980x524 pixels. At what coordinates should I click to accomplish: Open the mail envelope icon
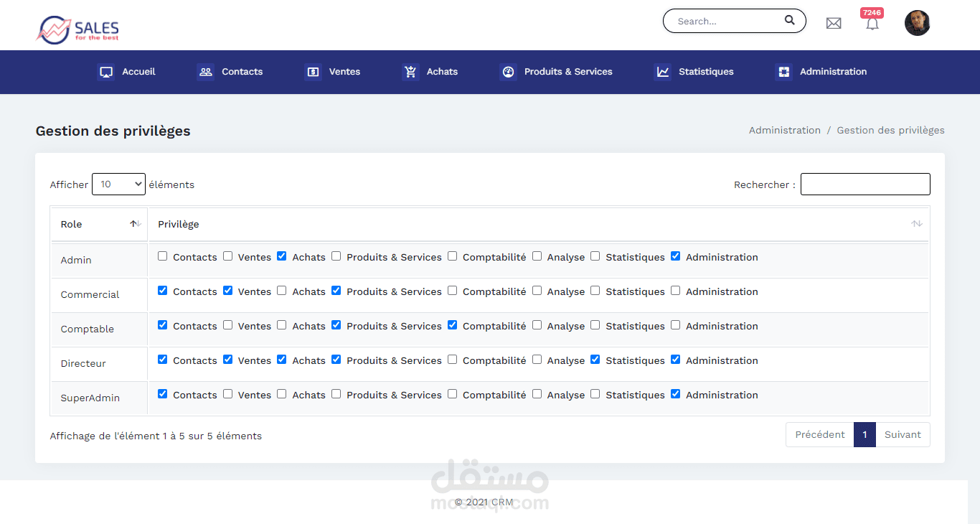tap(834, 23)
